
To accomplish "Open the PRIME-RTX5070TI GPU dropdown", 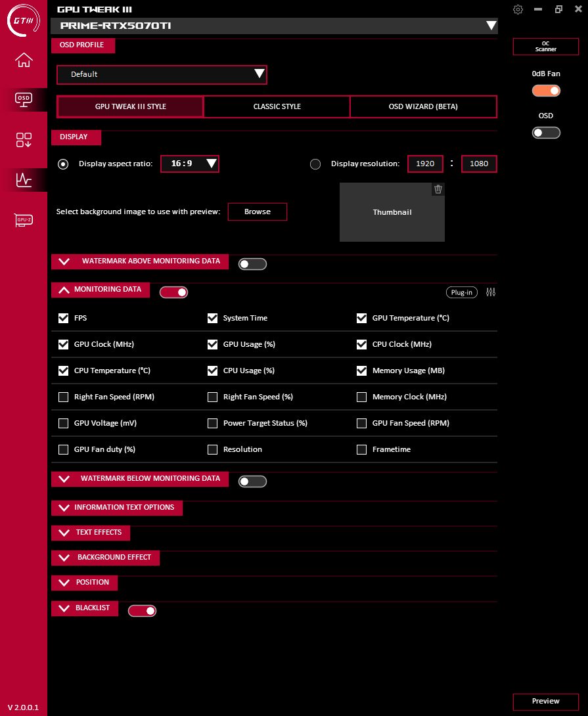I will point(274,26).
